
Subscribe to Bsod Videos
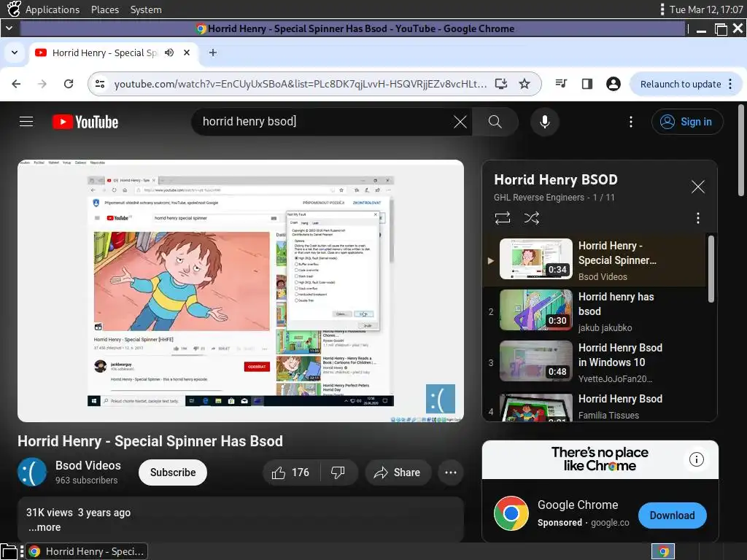click(x=173, y=472)
